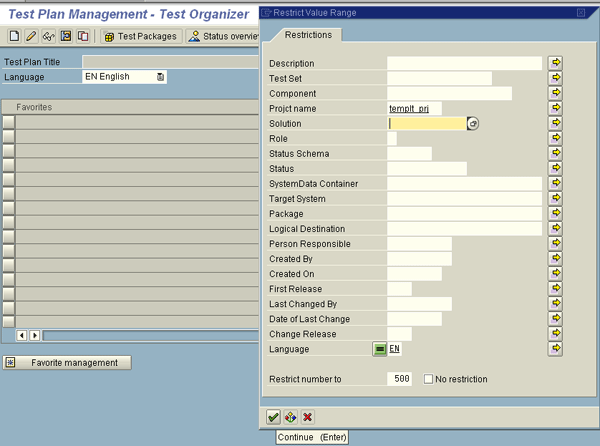Click the Multiple selection icon beside Continue
The image size is (600, 446).
(x=290, y=417)
